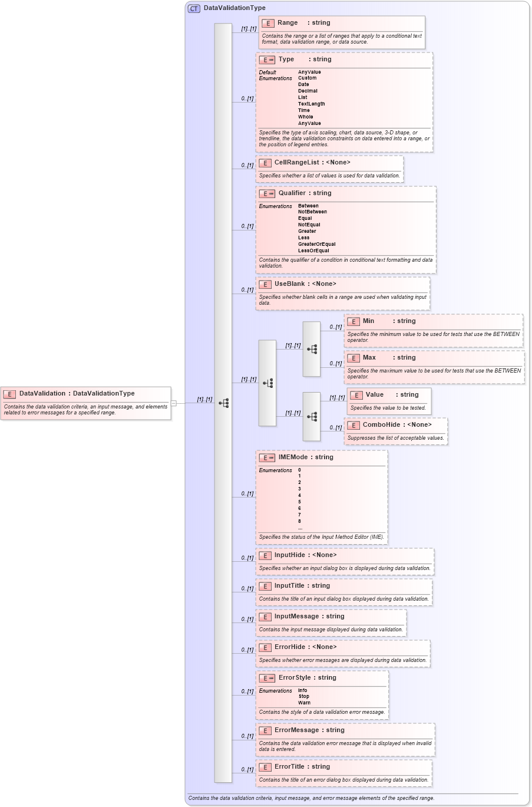The width and height of the screenshot is (532, 807).
Task: Click the CT badge on DataValidationType header
Action: (193, 8)
